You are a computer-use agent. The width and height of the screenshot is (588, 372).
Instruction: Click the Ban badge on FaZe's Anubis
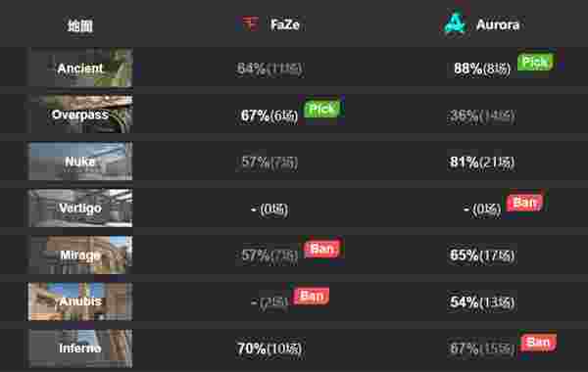click(312, 296)
